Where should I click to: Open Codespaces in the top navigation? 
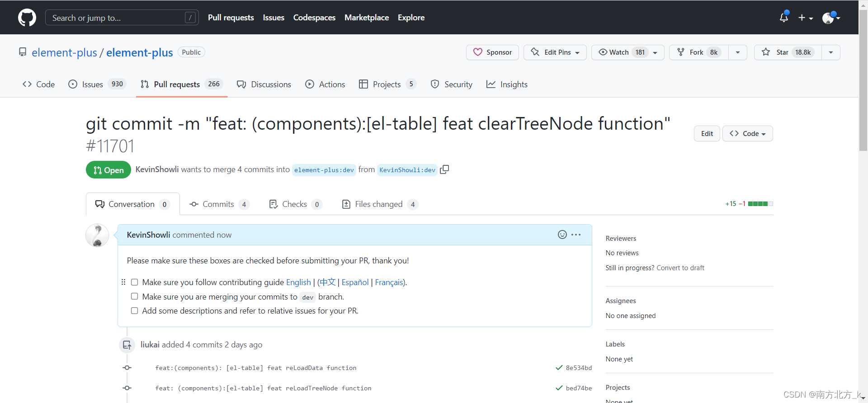[x=314, y=18]
